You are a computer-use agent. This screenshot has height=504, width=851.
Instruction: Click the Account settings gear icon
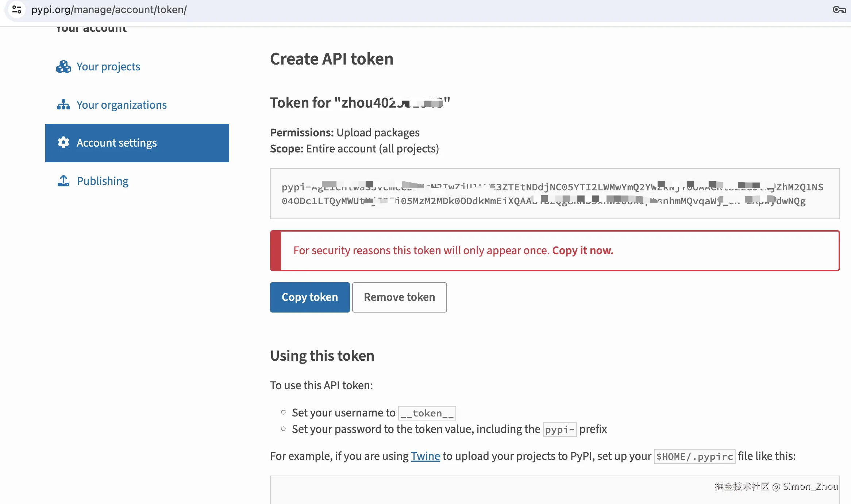coord(63,143)
